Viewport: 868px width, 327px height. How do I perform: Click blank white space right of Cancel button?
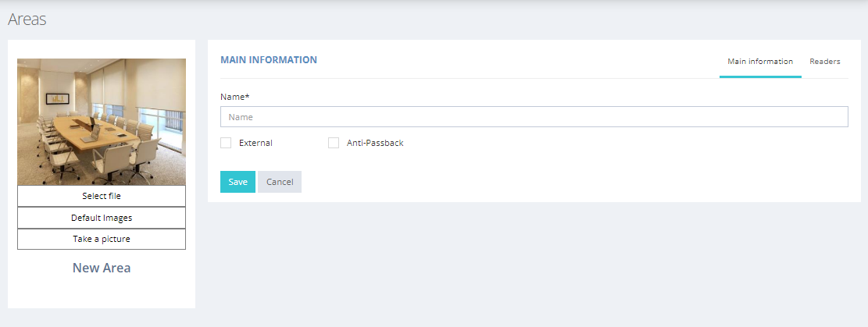[x=554, y=182]
